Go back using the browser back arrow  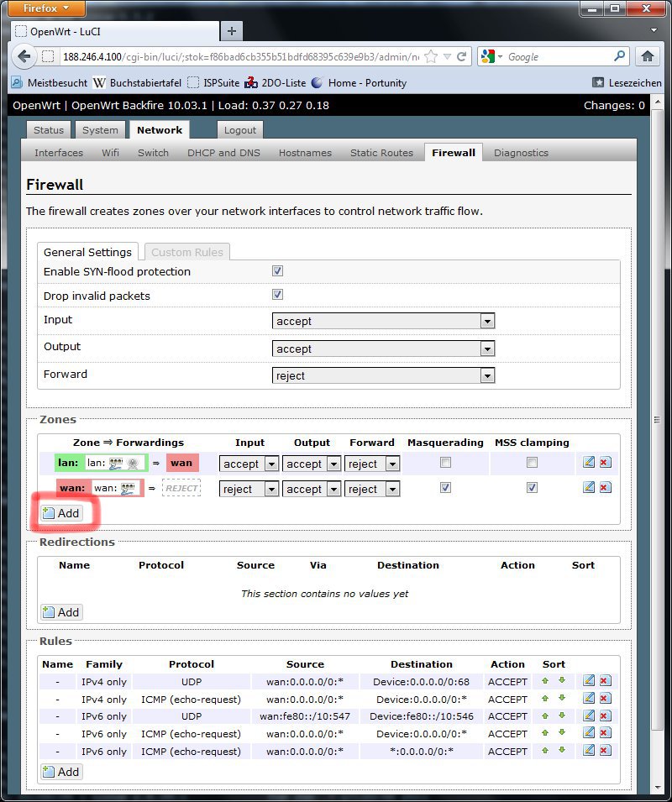tap(24, 56)
